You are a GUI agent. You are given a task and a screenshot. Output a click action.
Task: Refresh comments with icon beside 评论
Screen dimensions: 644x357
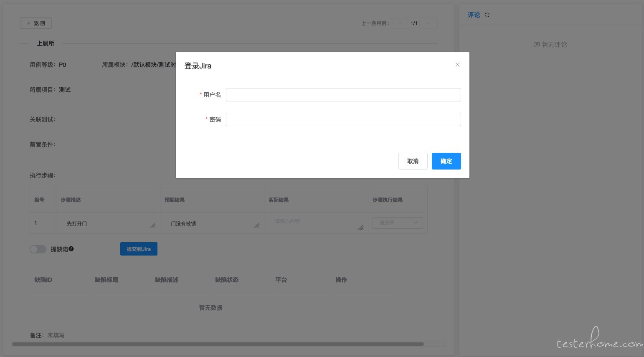[x=487, y=15]
